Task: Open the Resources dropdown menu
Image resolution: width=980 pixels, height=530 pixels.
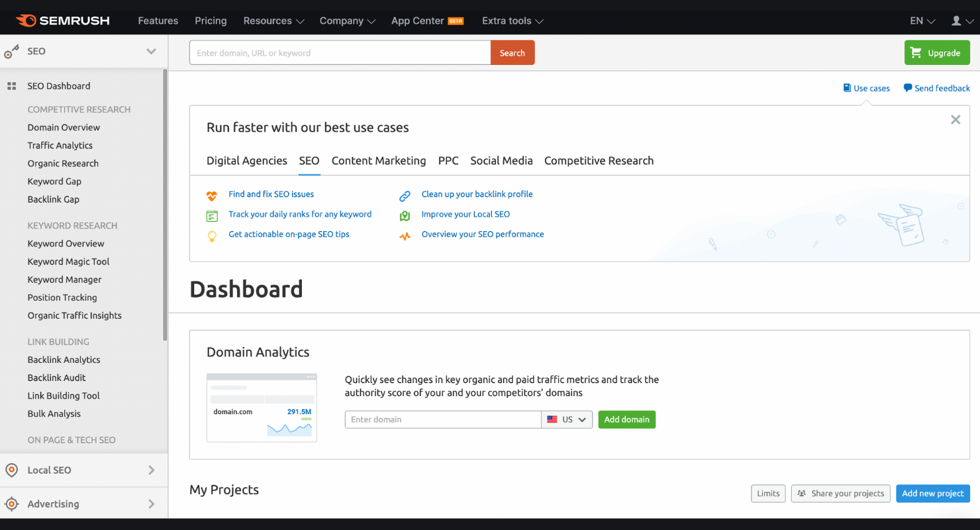Action: [x=273, y=21]
